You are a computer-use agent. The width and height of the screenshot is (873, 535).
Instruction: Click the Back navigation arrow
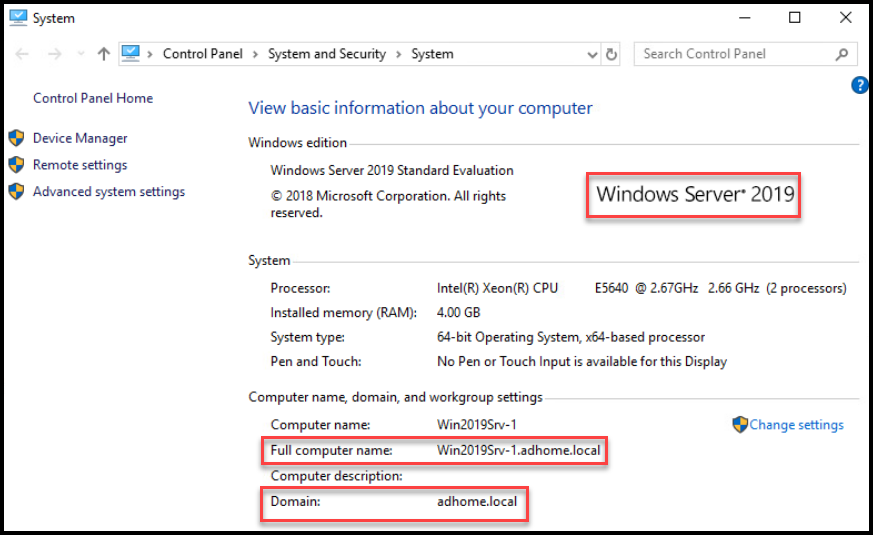point(22,54)
